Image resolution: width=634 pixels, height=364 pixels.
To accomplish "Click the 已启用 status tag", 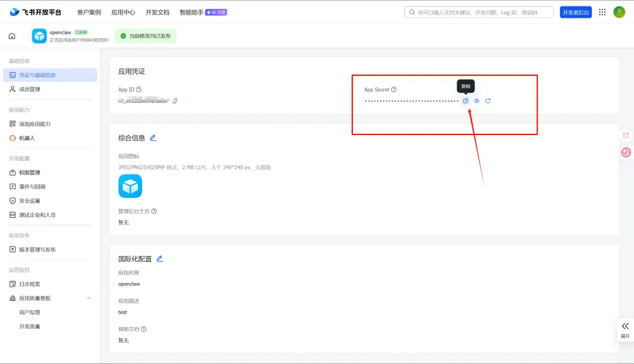I will click(x=81, y=32).
